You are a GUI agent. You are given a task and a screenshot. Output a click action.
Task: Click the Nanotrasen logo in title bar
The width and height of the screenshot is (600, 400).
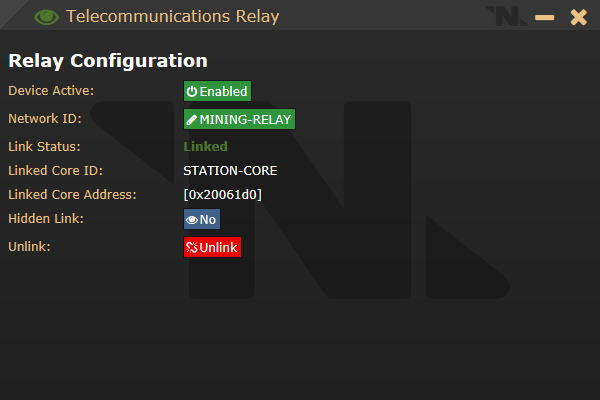click(506, 16)
